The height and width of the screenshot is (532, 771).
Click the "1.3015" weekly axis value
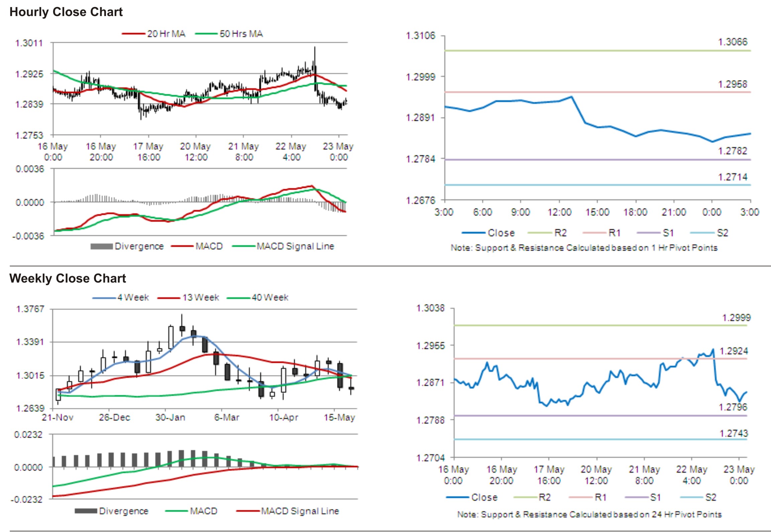[30, 376]
